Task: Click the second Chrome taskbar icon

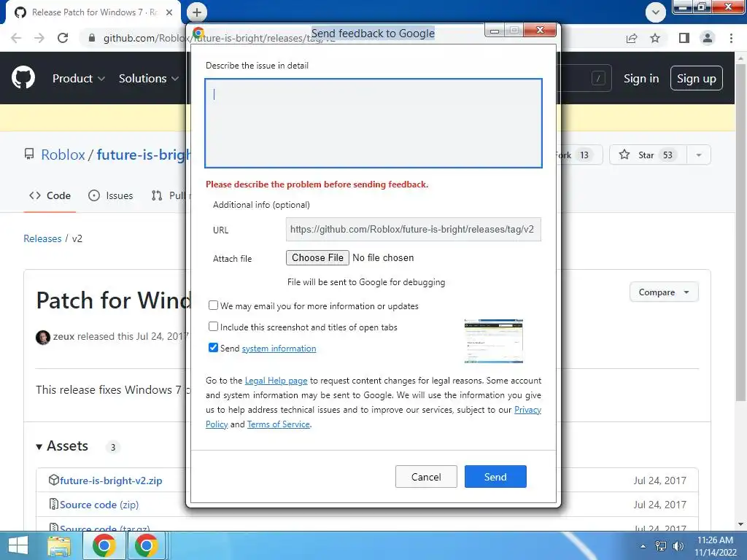Action: tap(146, 545)
